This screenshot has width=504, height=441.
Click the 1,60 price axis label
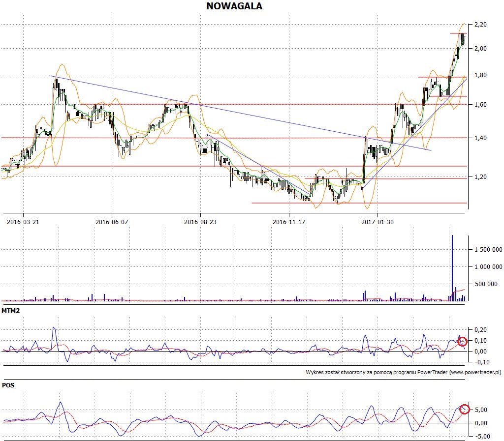click(480, 105)
